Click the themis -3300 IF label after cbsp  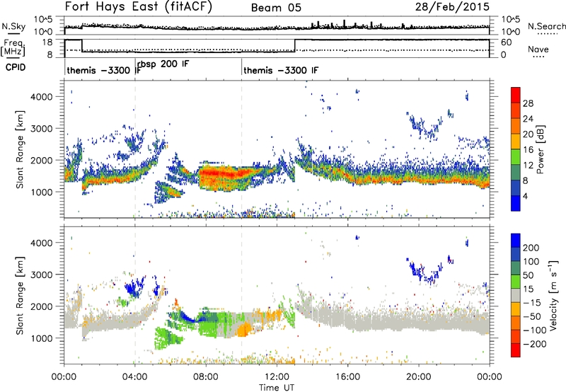click(279, 71)
